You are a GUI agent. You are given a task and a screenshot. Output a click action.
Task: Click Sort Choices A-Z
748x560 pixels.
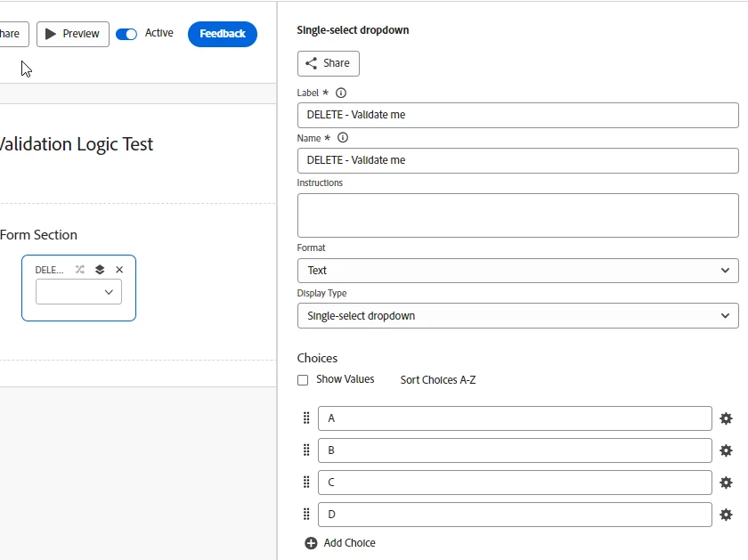click(x=438, y=380)
